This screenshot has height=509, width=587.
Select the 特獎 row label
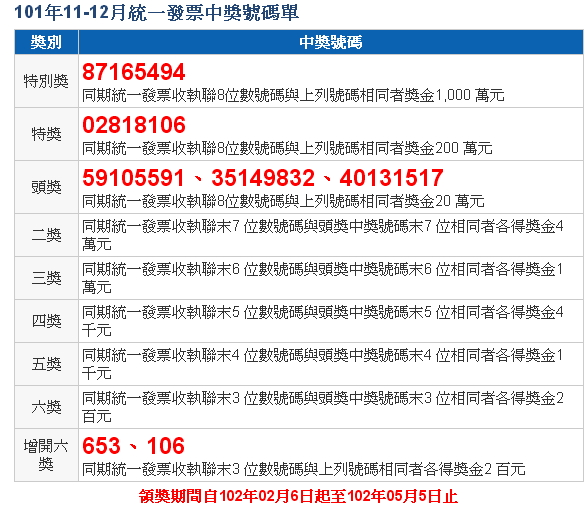pos(46,134)
